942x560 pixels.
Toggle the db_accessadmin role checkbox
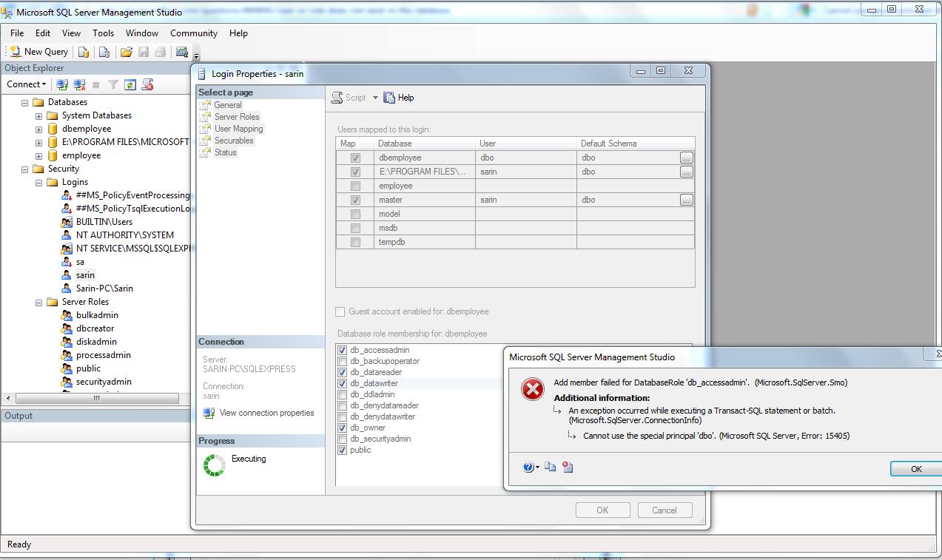[342, 350]
